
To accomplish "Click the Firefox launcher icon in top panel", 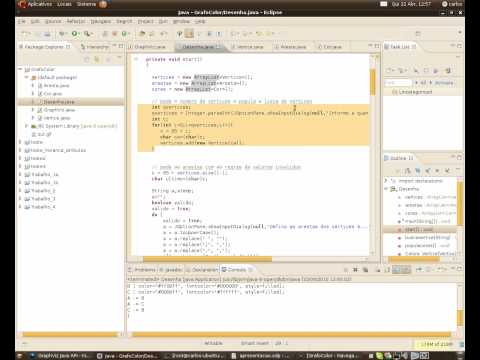I will coord(103,4).
